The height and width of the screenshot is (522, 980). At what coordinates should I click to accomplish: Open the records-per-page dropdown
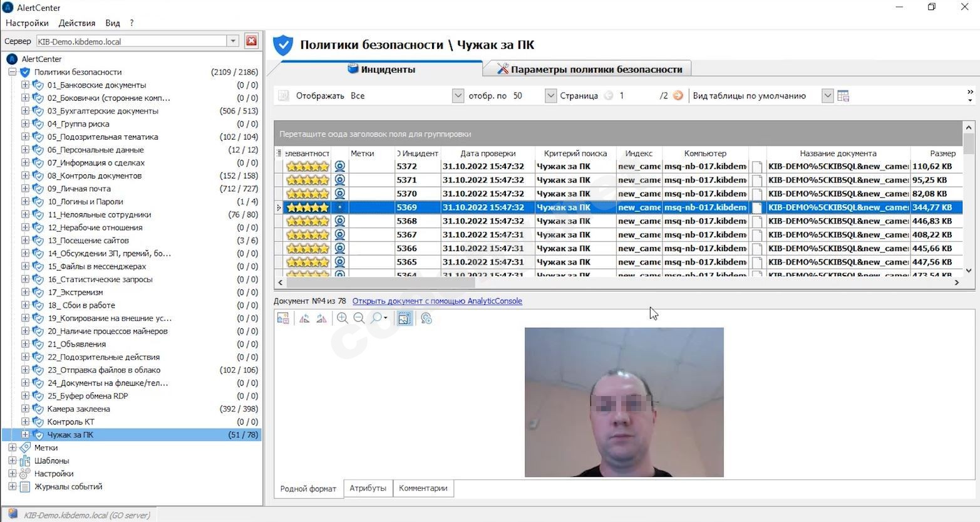tap(550, 96)
